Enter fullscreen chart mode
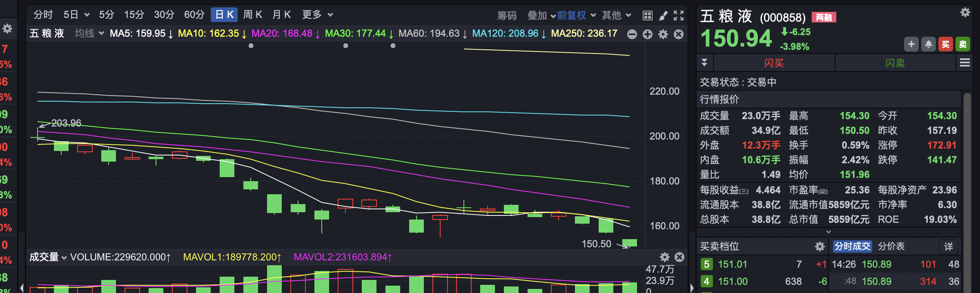980x293 pixels. pyautogui.click(x=679, y=16)
